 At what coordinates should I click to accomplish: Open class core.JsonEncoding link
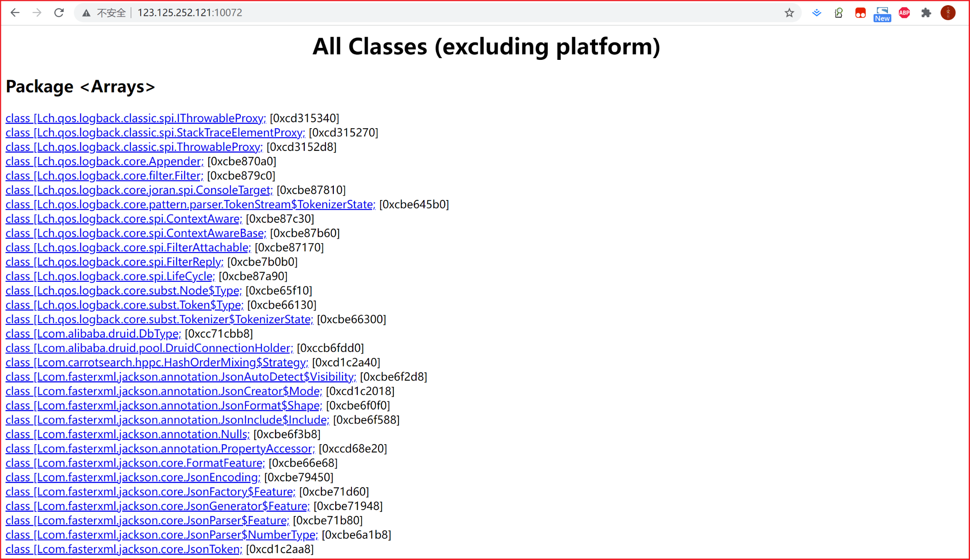coord(133,477)
